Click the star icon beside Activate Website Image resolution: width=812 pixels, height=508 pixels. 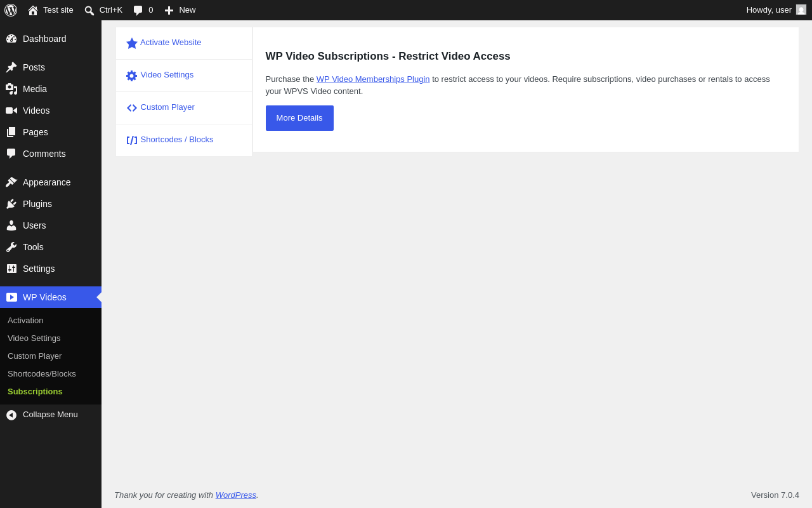coord(132,43)
